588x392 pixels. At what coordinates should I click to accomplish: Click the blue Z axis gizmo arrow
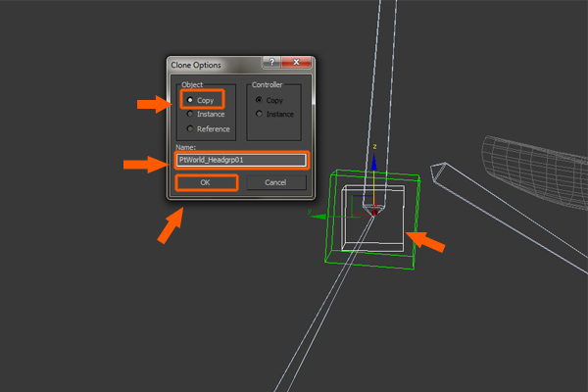coord(374,162)
